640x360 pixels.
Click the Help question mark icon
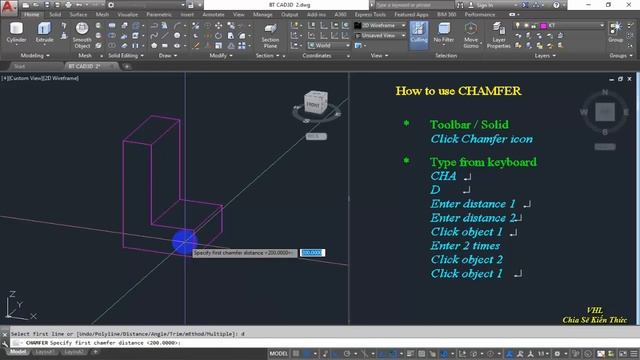[556, 5]
